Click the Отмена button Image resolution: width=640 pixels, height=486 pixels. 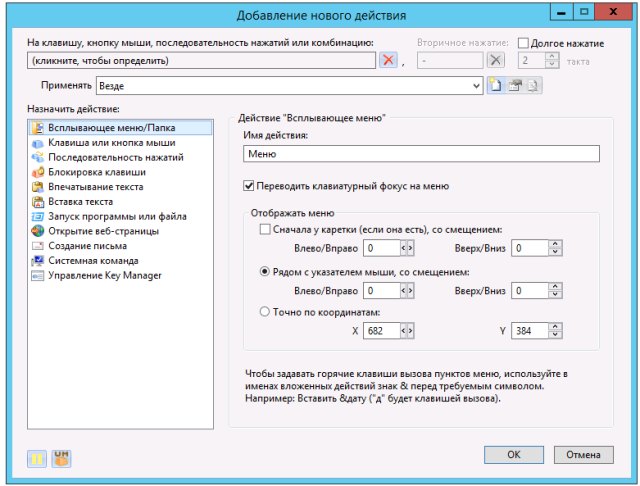click(583, 455)
